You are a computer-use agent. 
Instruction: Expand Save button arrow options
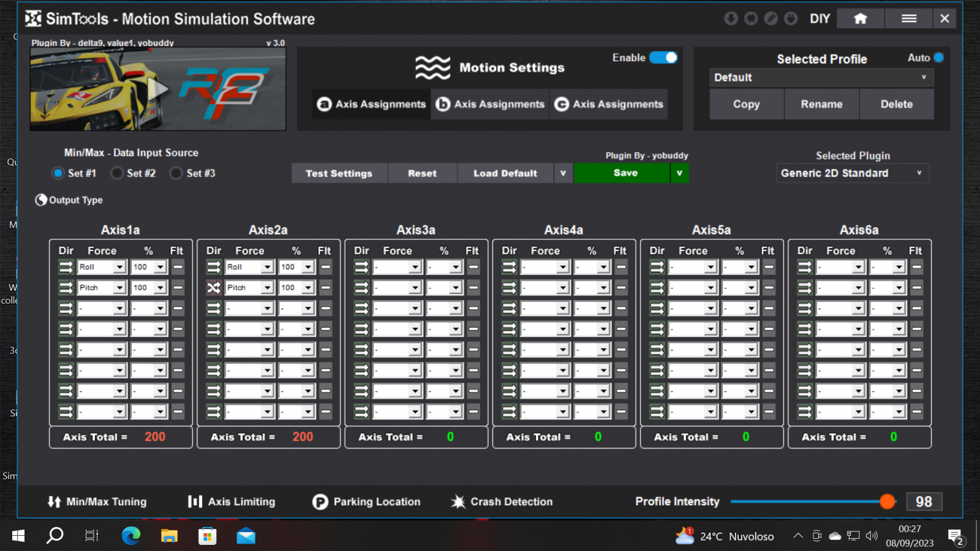click(679, 173)
